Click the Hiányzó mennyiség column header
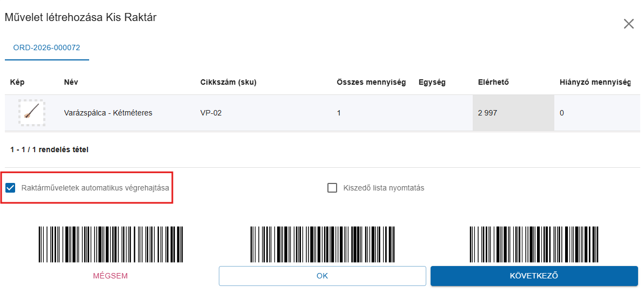This screenshot has height=293, width=644. [595, 83]
